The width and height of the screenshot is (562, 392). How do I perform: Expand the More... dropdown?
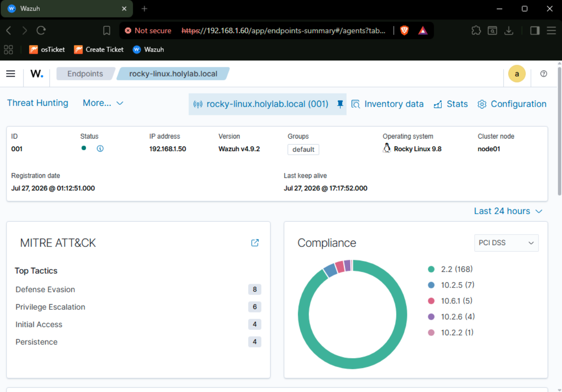(103, 103)
